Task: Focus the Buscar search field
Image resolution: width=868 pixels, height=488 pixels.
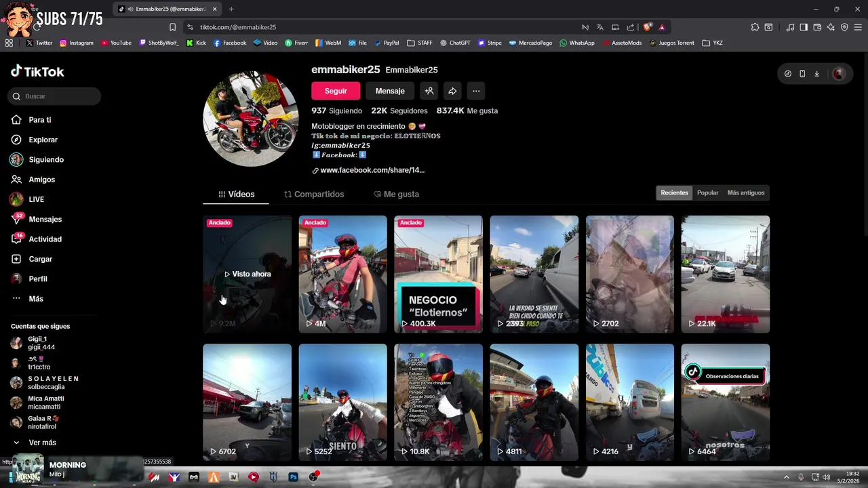Action: point(54,96)
